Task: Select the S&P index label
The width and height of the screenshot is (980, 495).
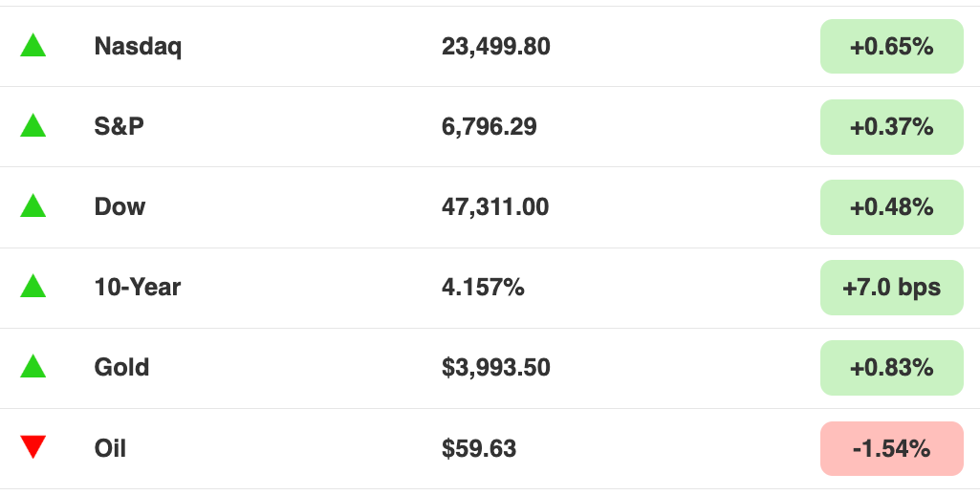Action: 119,126
